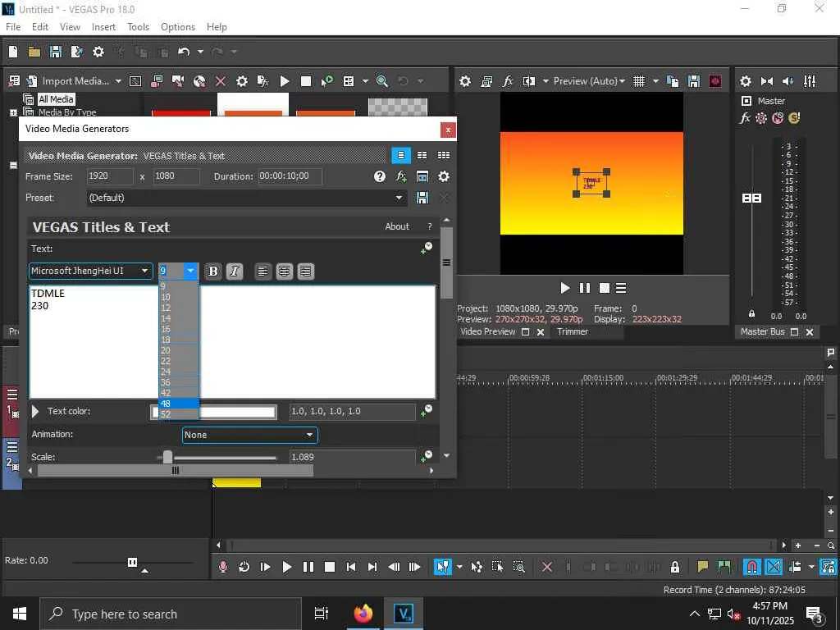Pause in the Video Preview window

pos(584,288)
